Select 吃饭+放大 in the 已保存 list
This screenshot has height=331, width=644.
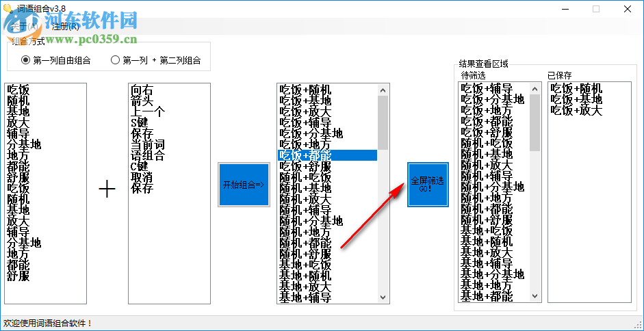[576, 110]
